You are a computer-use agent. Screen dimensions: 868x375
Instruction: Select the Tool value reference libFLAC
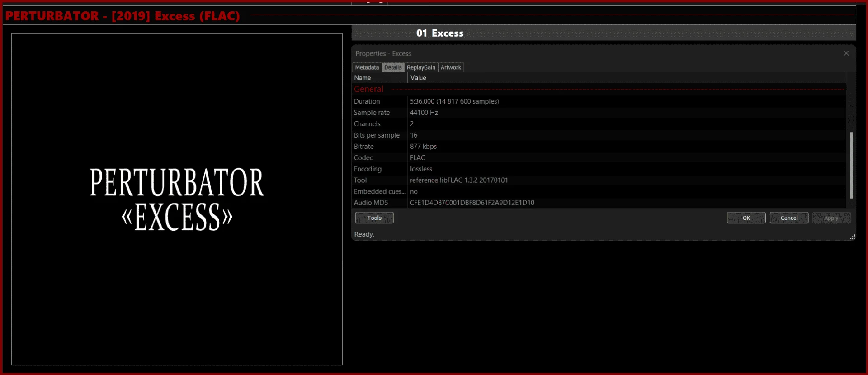click(x=459, y=180)
